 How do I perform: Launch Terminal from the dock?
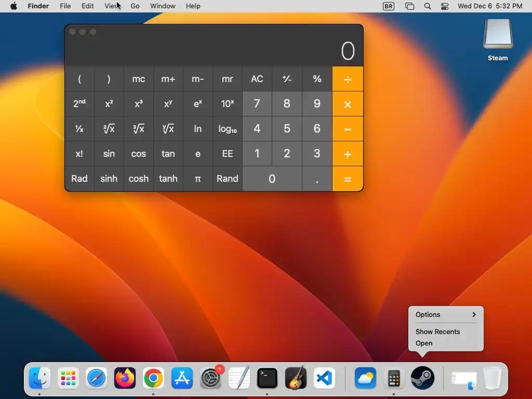point(268,378)
